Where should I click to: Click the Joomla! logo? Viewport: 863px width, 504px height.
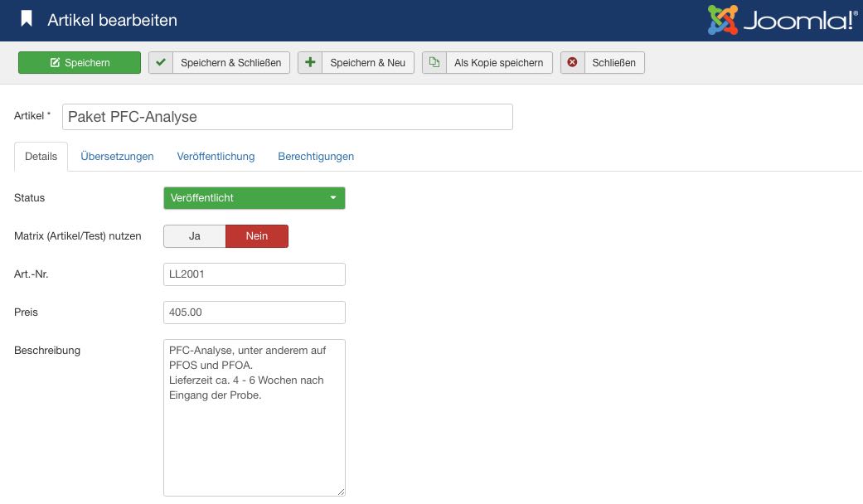[x=781, y=20]
